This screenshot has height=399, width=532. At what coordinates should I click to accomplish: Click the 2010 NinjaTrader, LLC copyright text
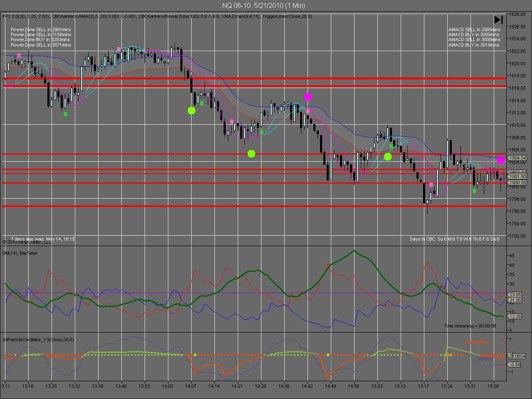27,242
